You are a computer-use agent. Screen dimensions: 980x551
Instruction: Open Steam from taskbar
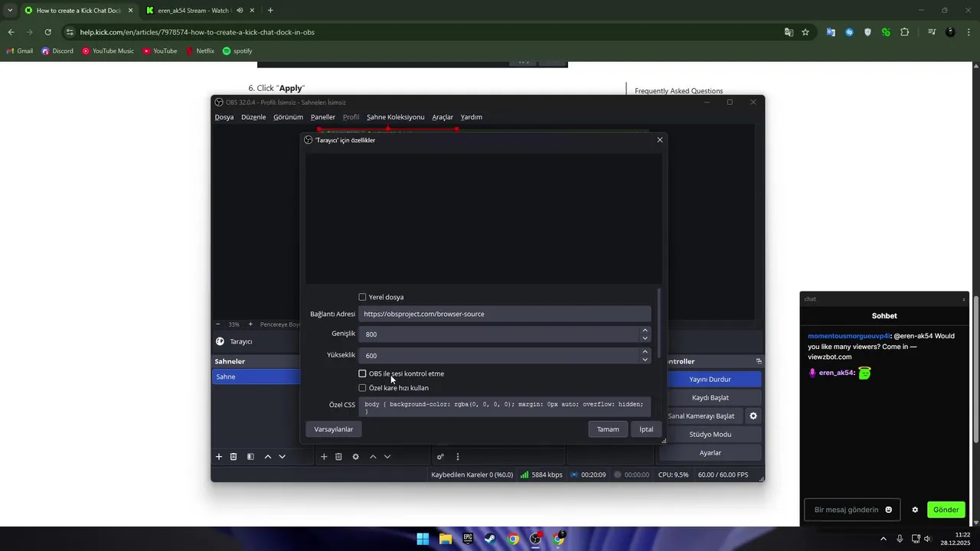[490, 539]
